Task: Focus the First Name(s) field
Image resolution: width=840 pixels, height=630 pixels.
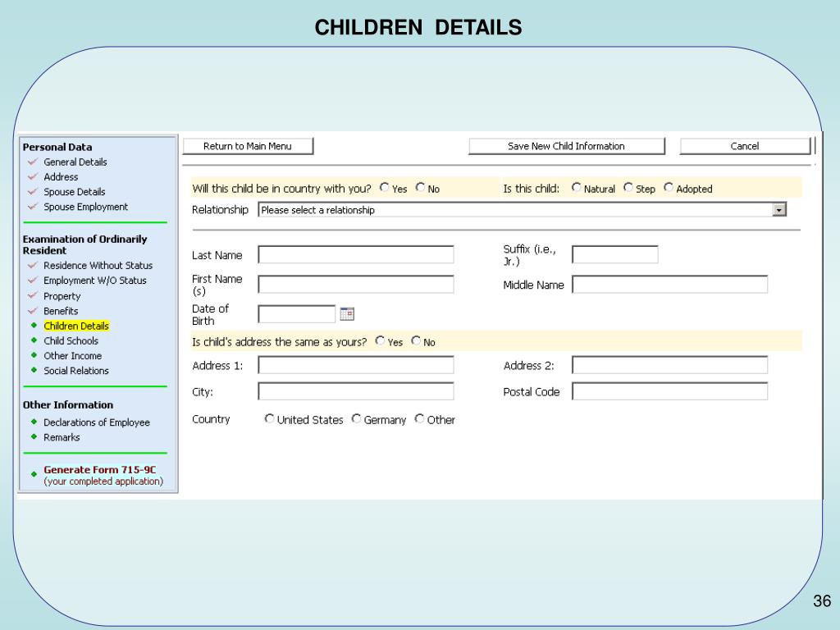Action: (x=356, y=285)
